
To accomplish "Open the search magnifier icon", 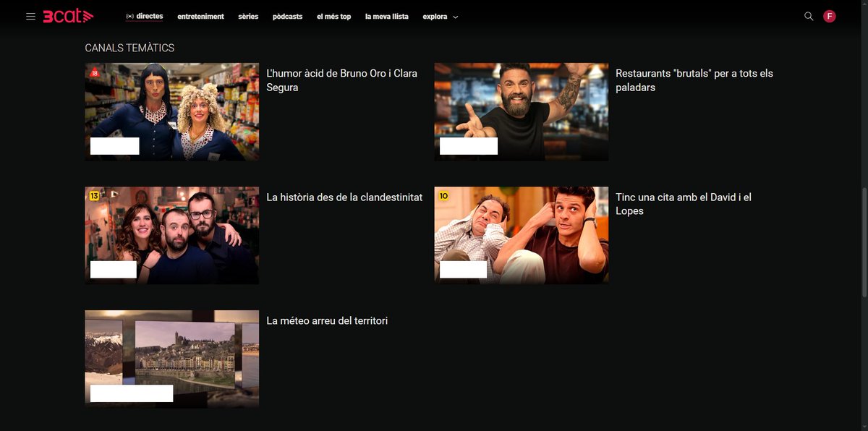I will [x=809, y=16].
